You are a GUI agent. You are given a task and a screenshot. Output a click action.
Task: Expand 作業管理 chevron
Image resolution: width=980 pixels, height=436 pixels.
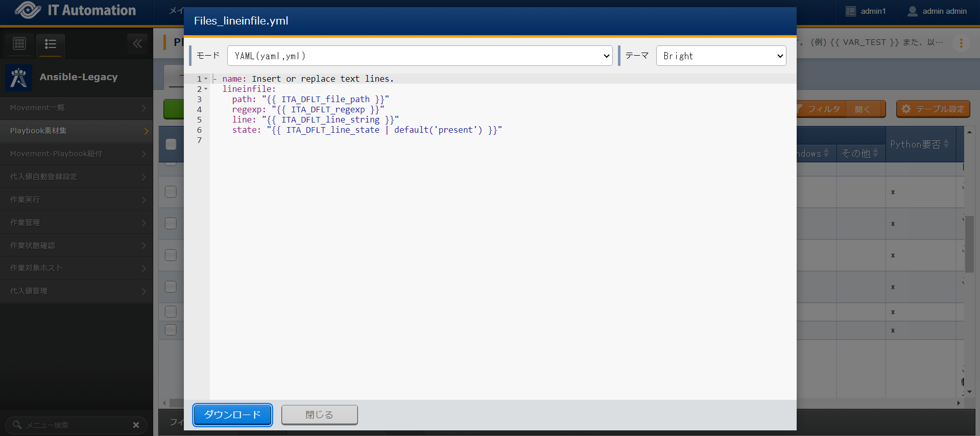click(x=144, y=223)
